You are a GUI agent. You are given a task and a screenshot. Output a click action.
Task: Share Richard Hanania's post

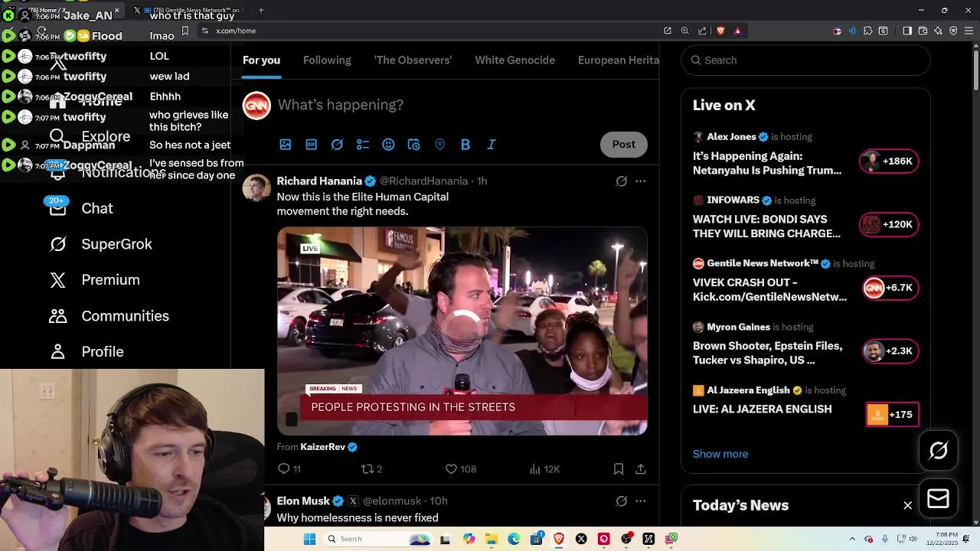[640, 469]
